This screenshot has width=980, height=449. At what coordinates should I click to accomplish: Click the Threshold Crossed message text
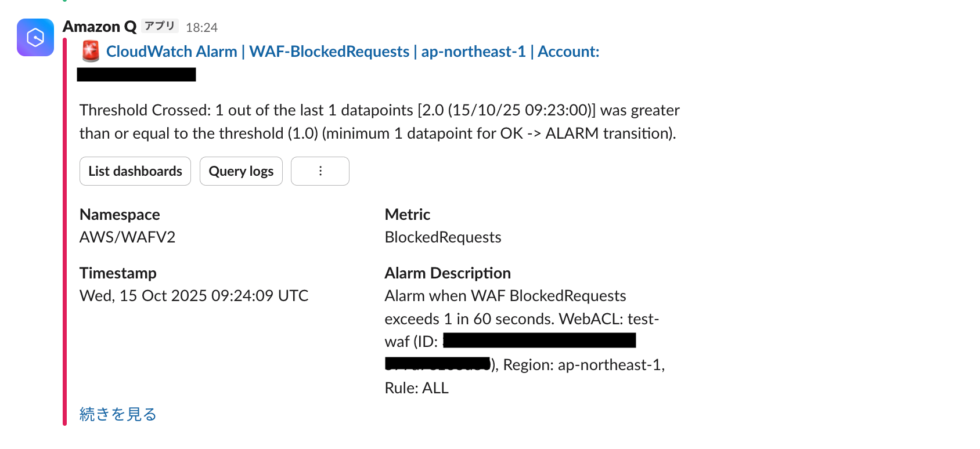[x=379, y=122]
